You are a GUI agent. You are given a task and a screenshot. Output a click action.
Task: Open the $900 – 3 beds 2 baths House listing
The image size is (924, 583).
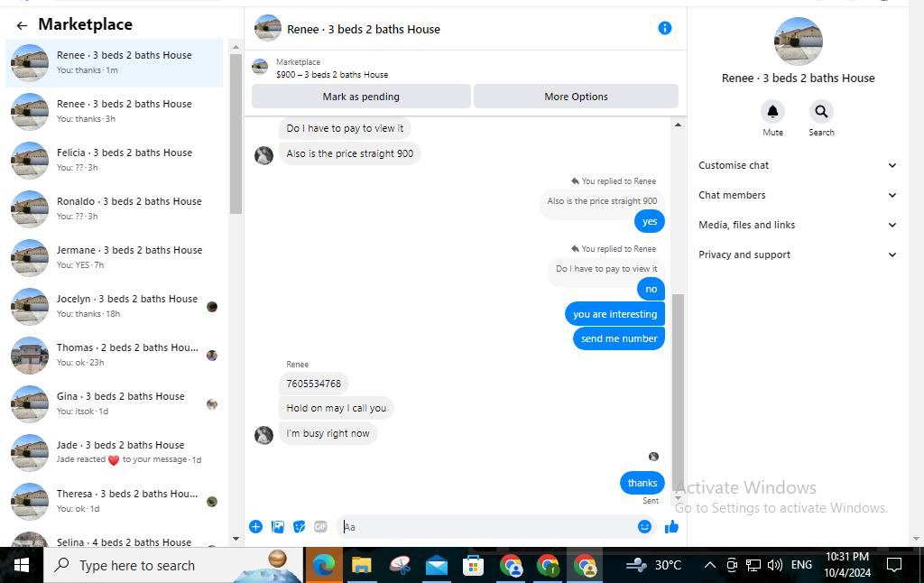332,75
